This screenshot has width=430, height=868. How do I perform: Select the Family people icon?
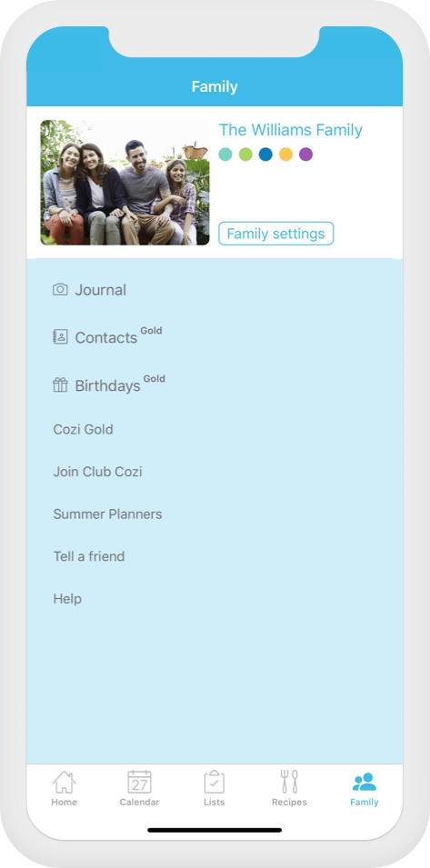tap(365, 782)
